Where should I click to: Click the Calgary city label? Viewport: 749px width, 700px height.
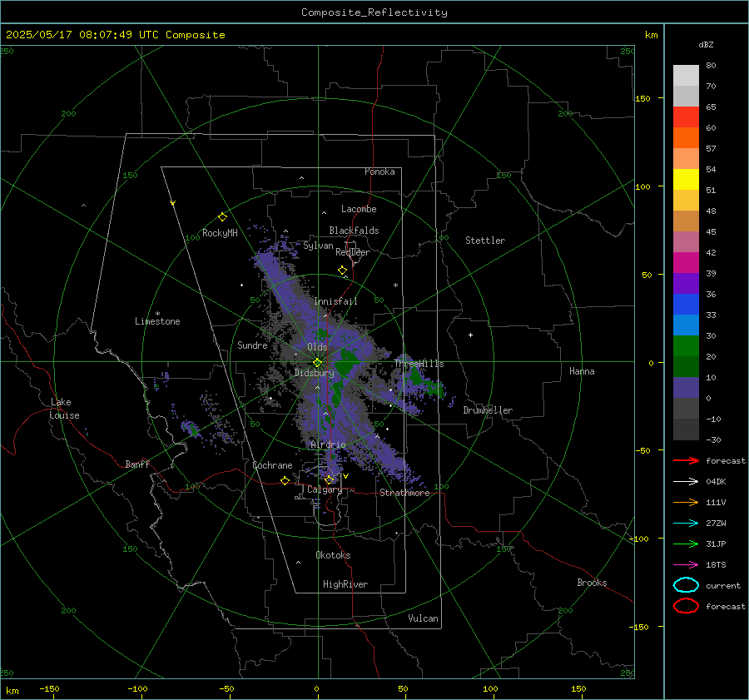pos(325,489)
